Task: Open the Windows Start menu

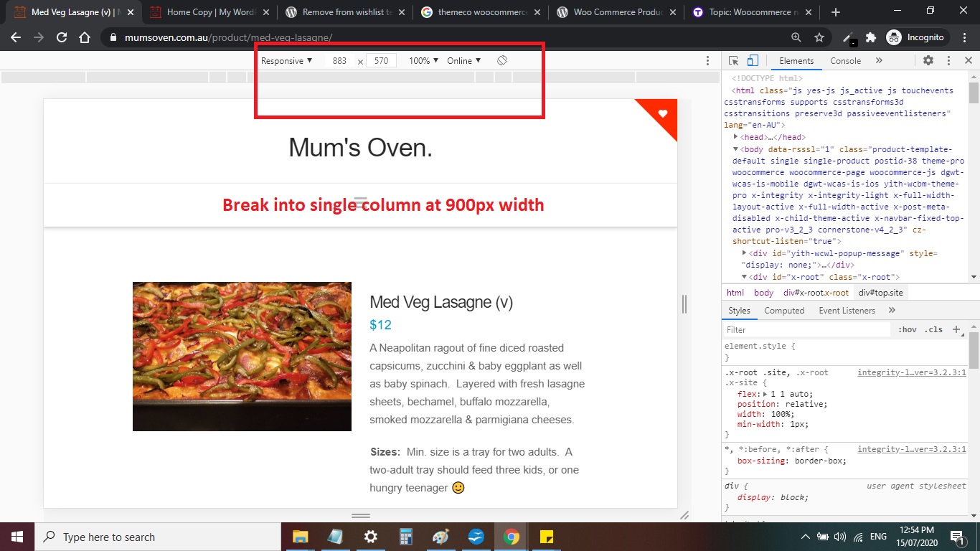Action: click(17, 537)
